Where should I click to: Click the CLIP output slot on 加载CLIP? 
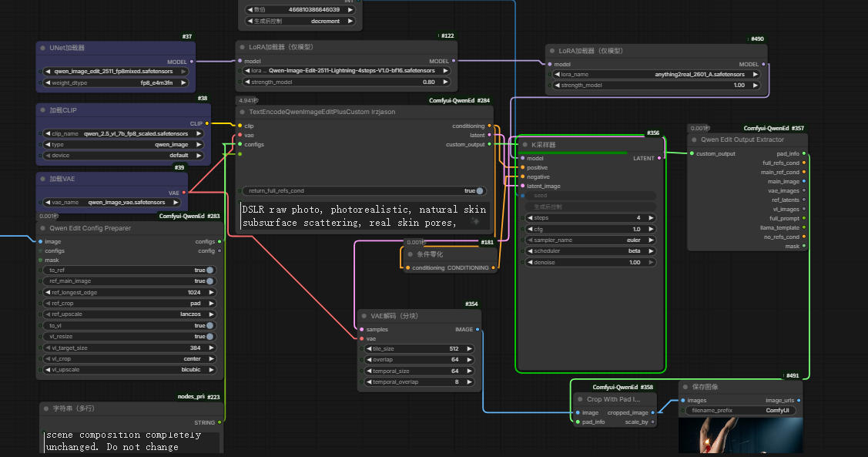207,123
